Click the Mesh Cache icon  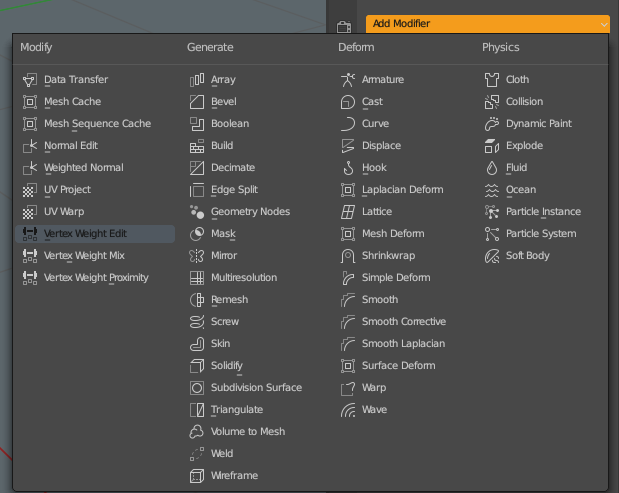30,102
